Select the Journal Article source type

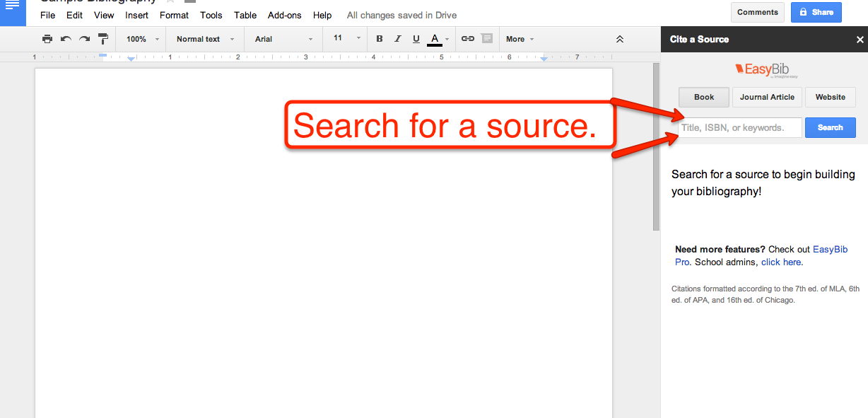(x=767, y=97)
